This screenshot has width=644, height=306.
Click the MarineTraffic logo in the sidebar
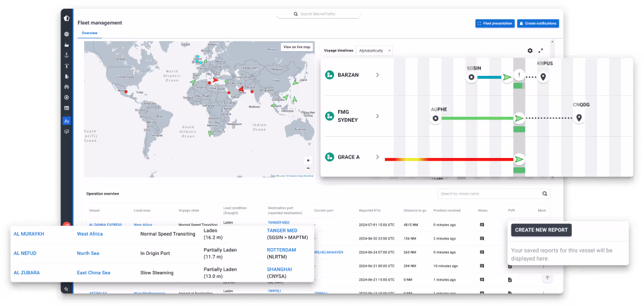[67, 19]
